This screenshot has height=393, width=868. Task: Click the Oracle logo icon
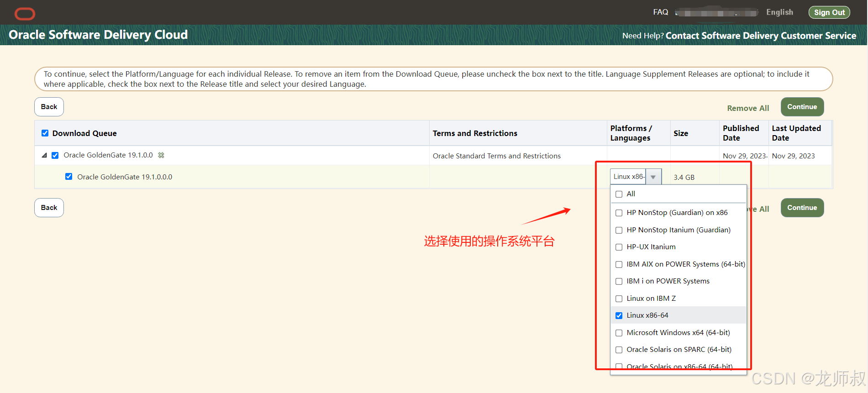click(25, 14)
